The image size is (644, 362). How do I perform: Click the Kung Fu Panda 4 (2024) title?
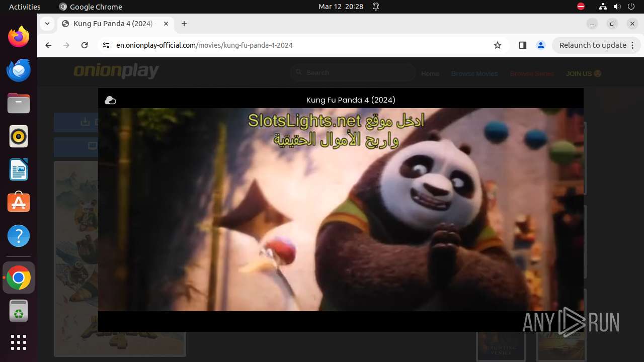tap(351, 100)
